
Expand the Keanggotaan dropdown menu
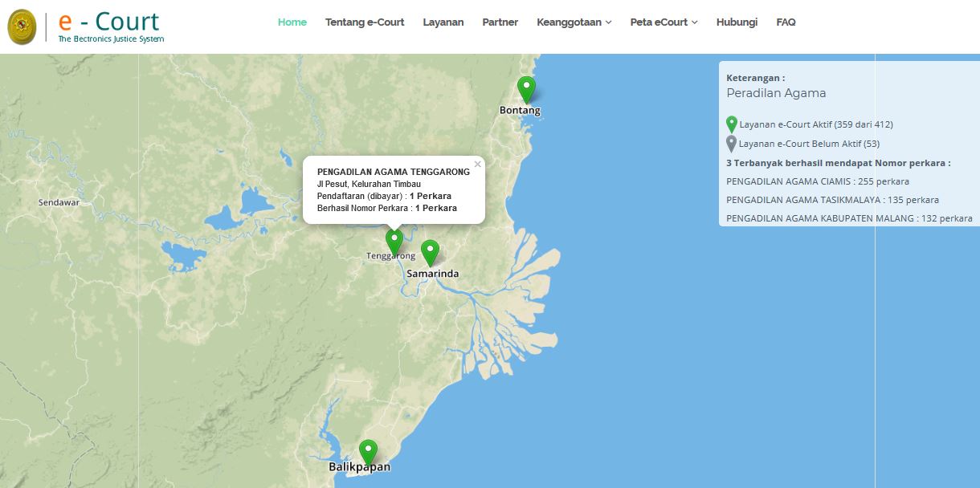tap(574, 22)
